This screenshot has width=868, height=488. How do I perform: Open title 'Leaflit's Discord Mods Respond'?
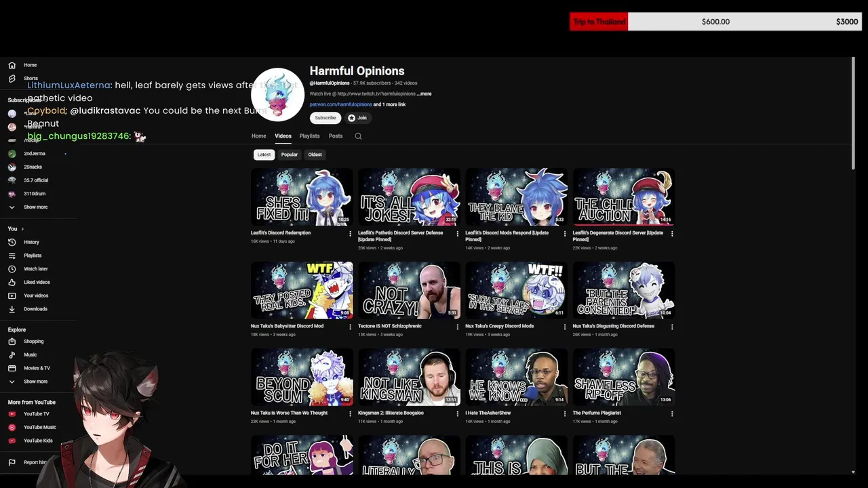click(507, 236)
